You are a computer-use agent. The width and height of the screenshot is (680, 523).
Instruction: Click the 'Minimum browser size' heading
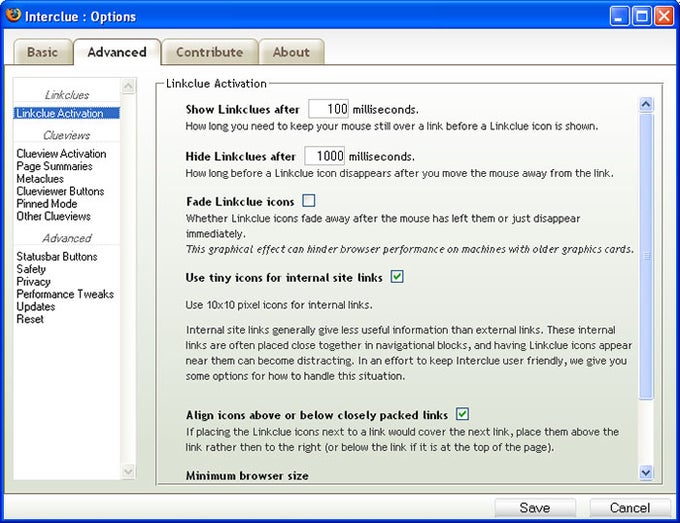pyautogui.click(x=247, y=476)
